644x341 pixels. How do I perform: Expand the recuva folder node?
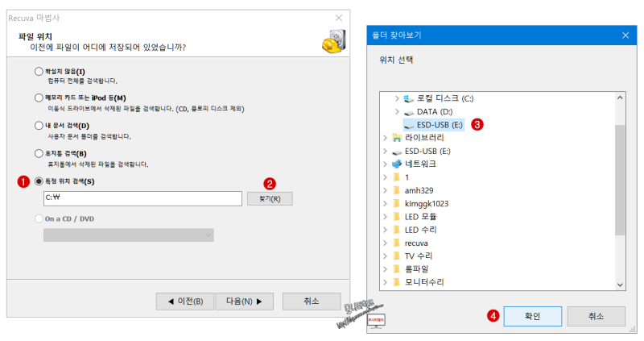pyautogui.click(x=385, y=243)
